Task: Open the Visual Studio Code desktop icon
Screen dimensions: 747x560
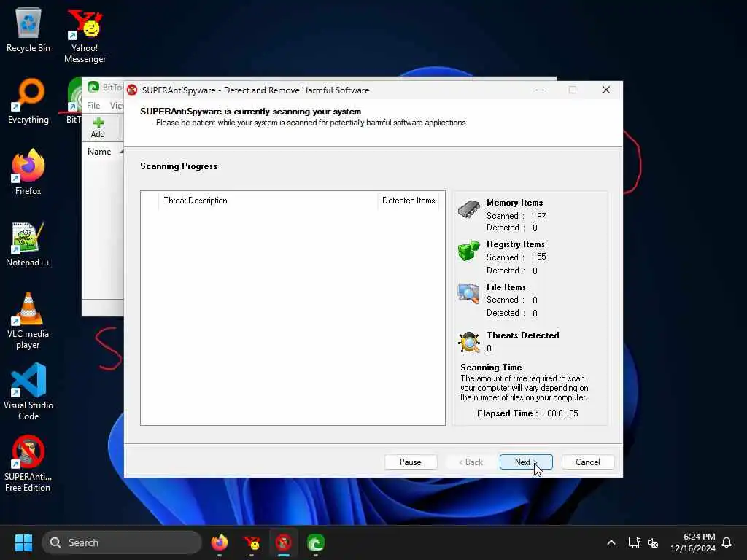Action: click(28, 392)
